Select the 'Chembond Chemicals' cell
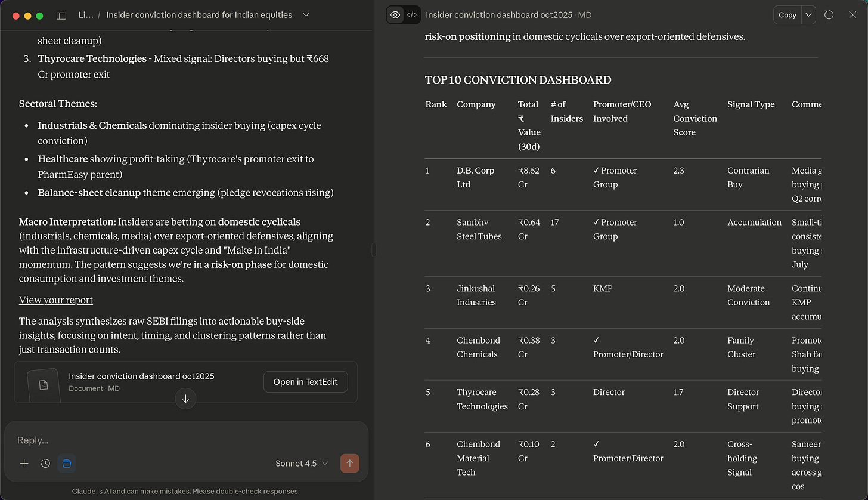 (478, 347)
